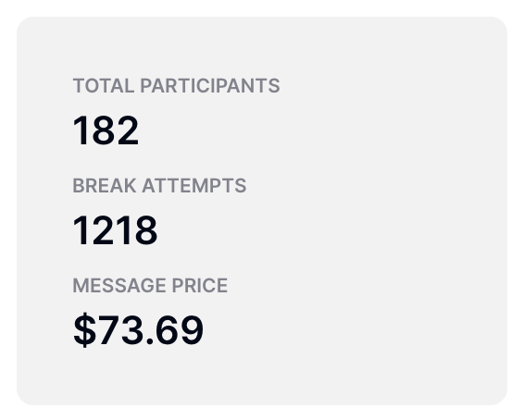524x420 pixels.
Task: Select the participants count 182
Action: pyautogui.click(x=106, y=130)
